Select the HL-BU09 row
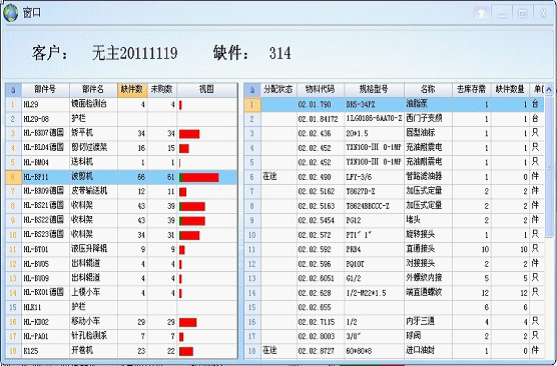 pos(121,279)
